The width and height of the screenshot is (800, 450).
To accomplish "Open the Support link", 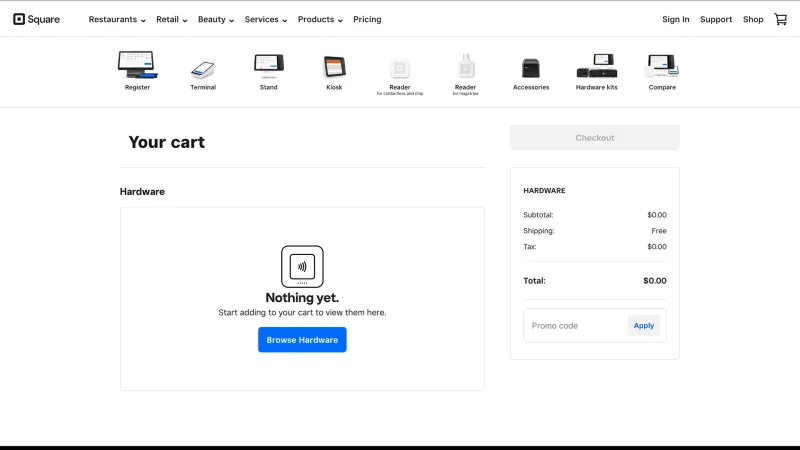I will tap(716, 19).
